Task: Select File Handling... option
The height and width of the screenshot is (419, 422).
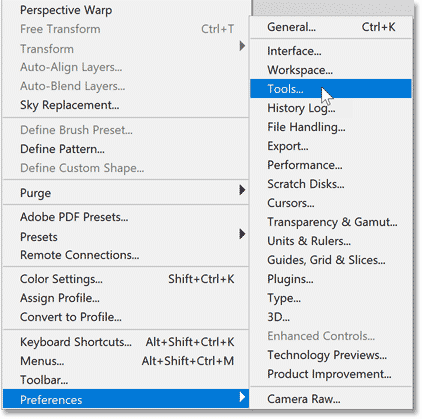Action: tap(331, 127)
